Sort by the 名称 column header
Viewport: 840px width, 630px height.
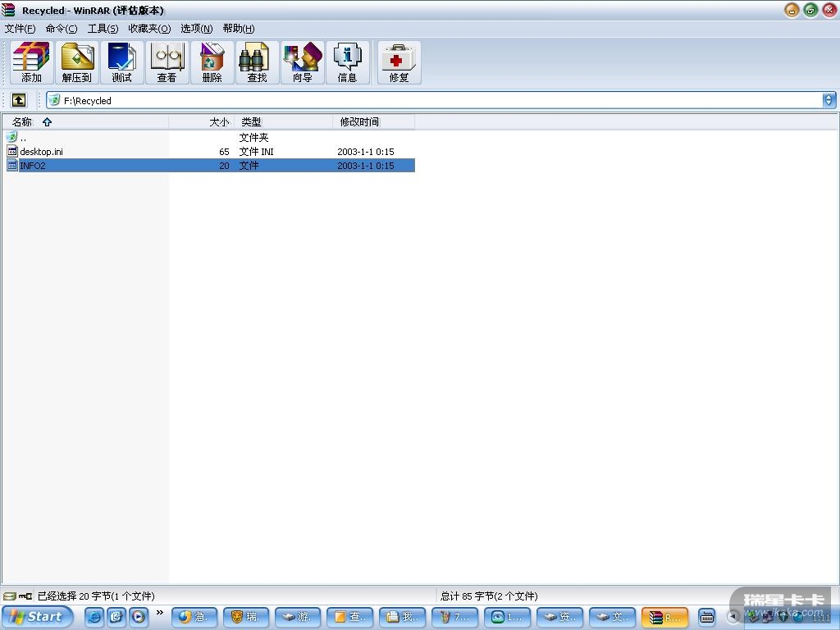pyautogui.click(x=85, y=122)
